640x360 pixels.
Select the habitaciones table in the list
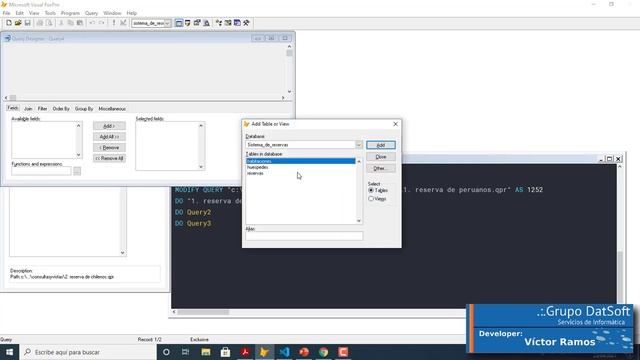(x=301, y=161)
